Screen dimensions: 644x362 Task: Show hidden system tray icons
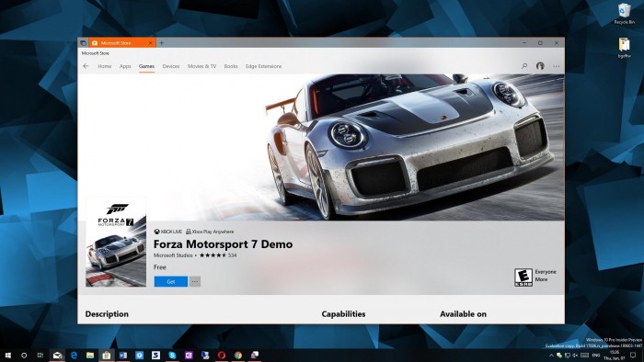[551, 355]
